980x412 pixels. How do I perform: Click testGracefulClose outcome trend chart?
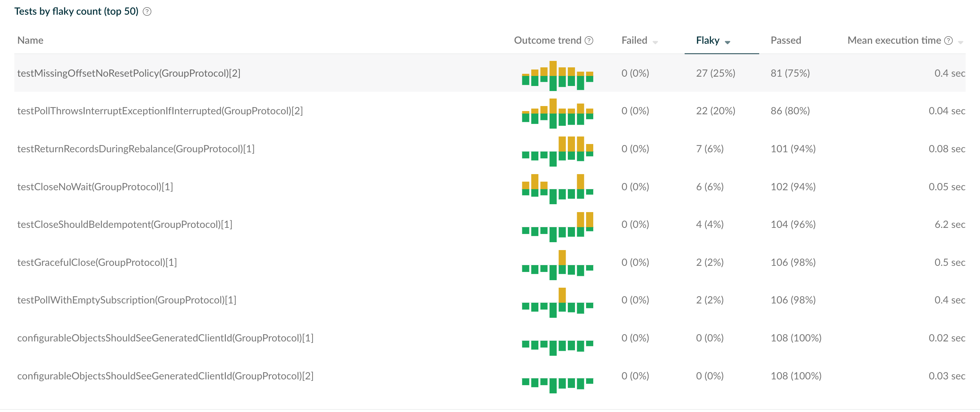[557, 265]
